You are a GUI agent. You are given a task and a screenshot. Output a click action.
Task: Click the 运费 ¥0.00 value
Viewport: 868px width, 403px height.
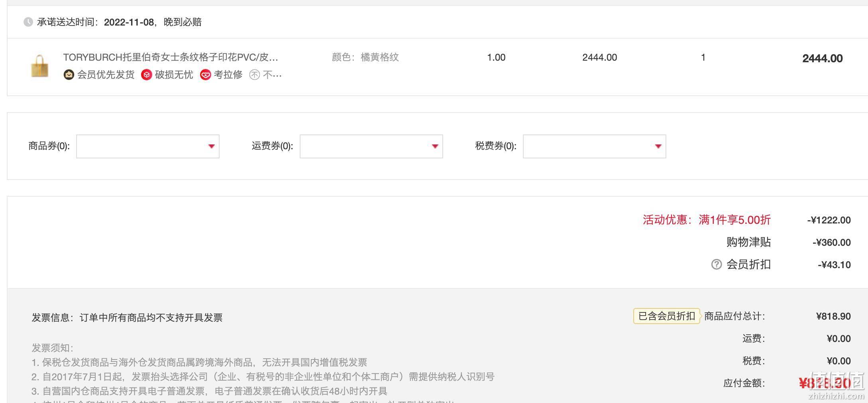click(839, 339)
